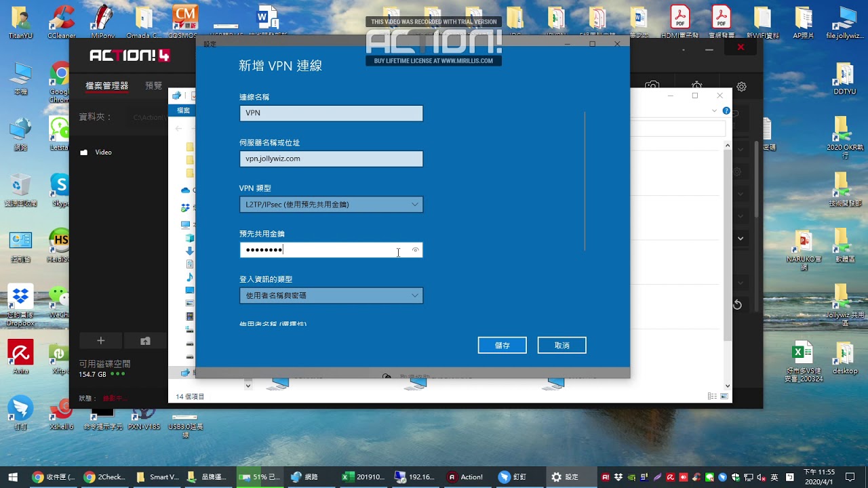Viewport: 868px width, 488px height.
Task: Switch to 預覽 tab in Action!
Action: [x=153, y=85]
